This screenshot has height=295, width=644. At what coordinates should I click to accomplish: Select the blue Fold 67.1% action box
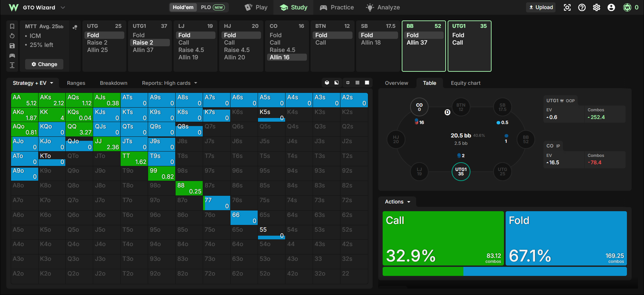pos(566,238)
